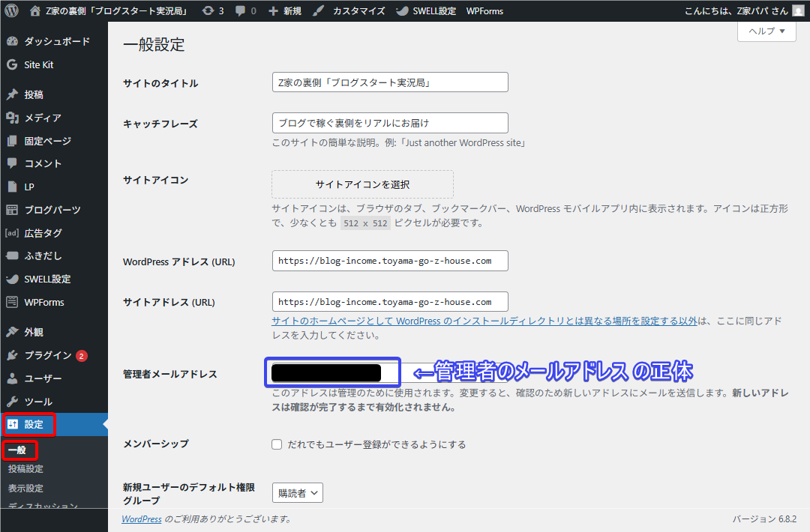Click the キャッチフレーズ tagline input field
810x532 pixels.
[x=389, y=123]
